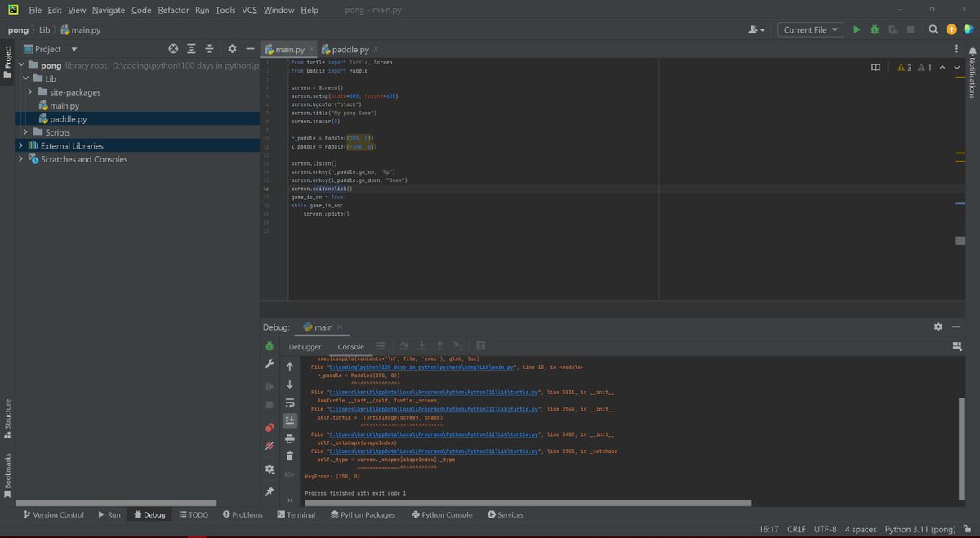Toggle mute breakpoints in debug panel
The height and width of the screenshot is (538, 980).
(x=269, y=446)
